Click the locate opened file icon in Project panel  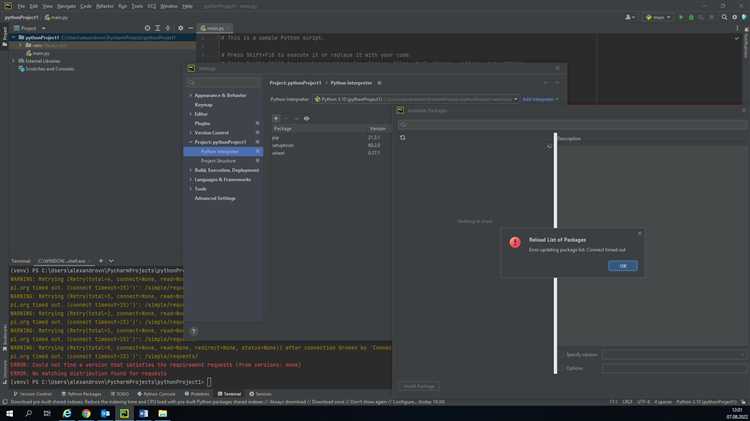147,28
